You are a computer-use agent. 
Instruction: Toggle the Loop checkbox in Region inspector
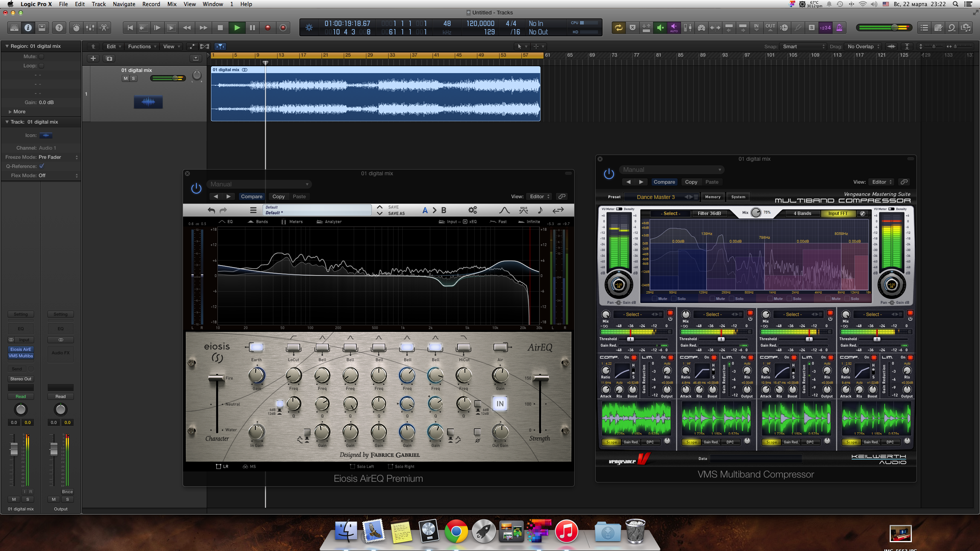[x=41, y=65]
